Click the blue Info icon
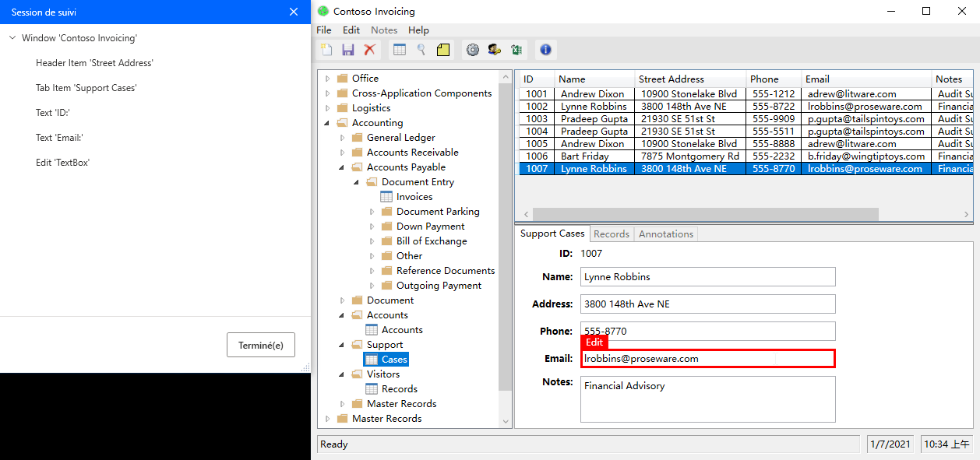 click(545, 50)
